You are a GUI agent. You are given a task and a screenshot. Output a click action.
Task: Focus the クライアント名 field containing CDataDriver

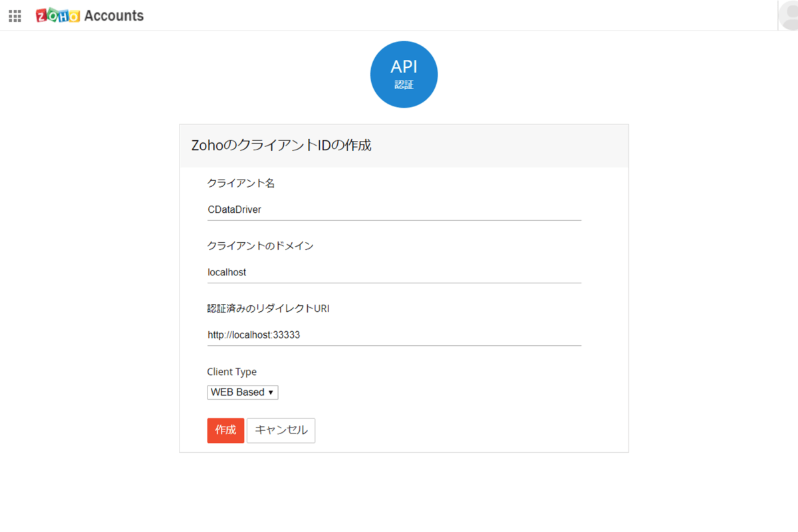pos(394,209)
